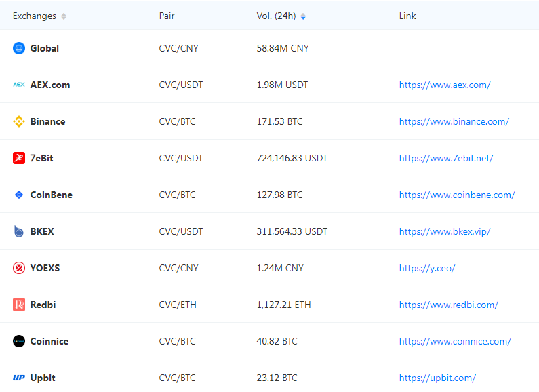Click the Pair column header

click(x=167, y=16)
